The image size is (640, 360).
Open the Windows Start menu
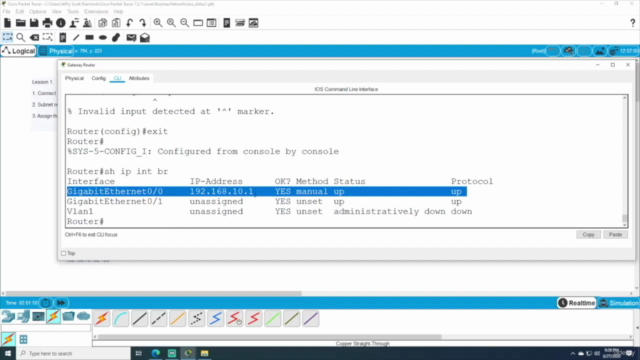8,353
